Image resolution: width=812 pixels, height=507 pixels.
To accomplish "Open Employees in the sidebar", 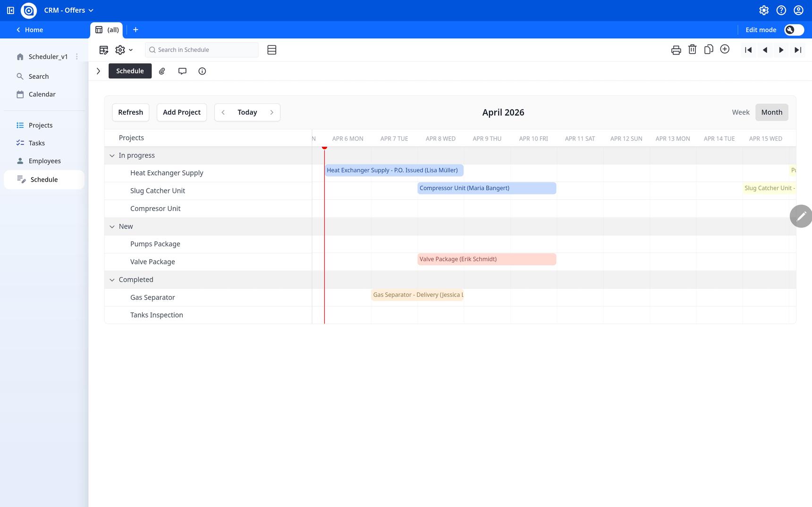I will (x=44, y=161).
